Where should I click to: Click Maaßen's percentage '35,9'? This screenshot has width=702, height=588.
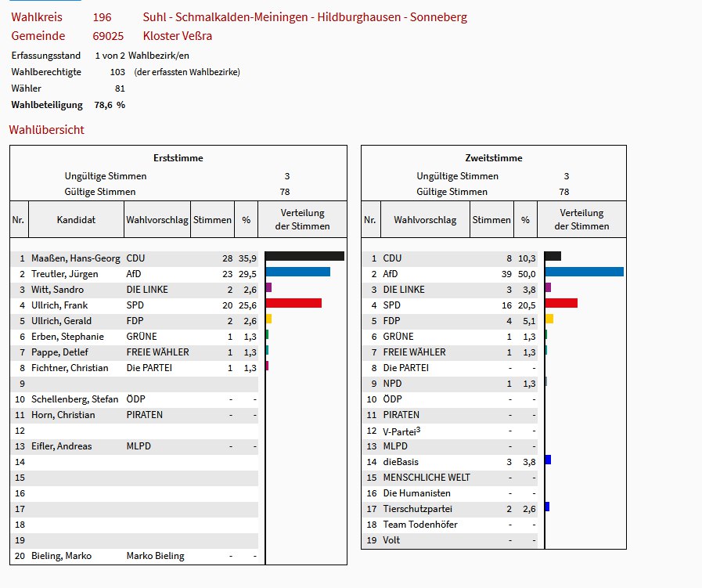coord(247,258)
